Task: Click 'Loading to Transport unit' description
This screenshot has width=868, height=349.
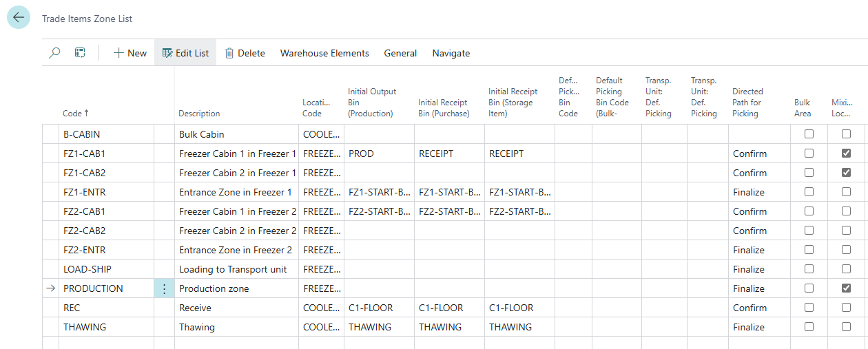Action: (x=236, y=269)
